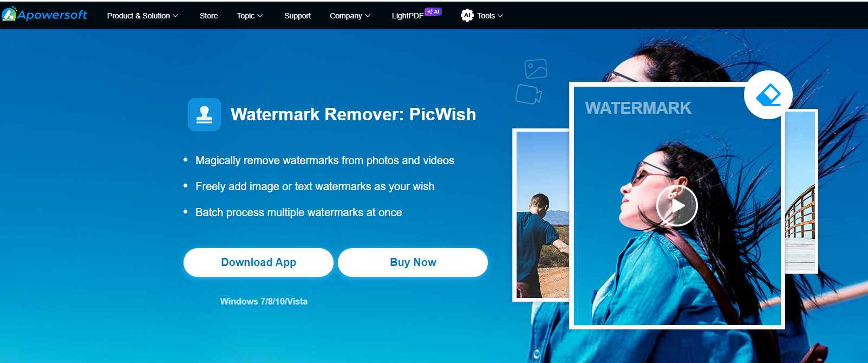
Task: Click the Download App button
Action: click(258, 262)
